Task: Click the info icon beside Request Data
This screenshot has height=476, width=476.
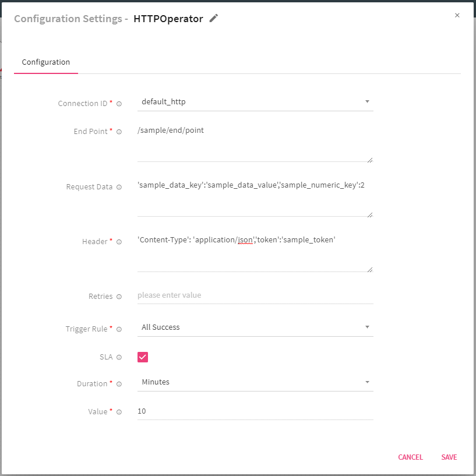Action: pos(119,186)
